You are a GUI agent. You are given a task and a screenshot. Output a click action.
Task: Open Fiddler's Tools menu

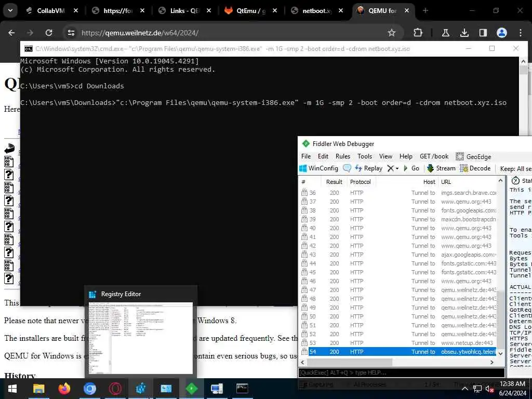[365, 156]
